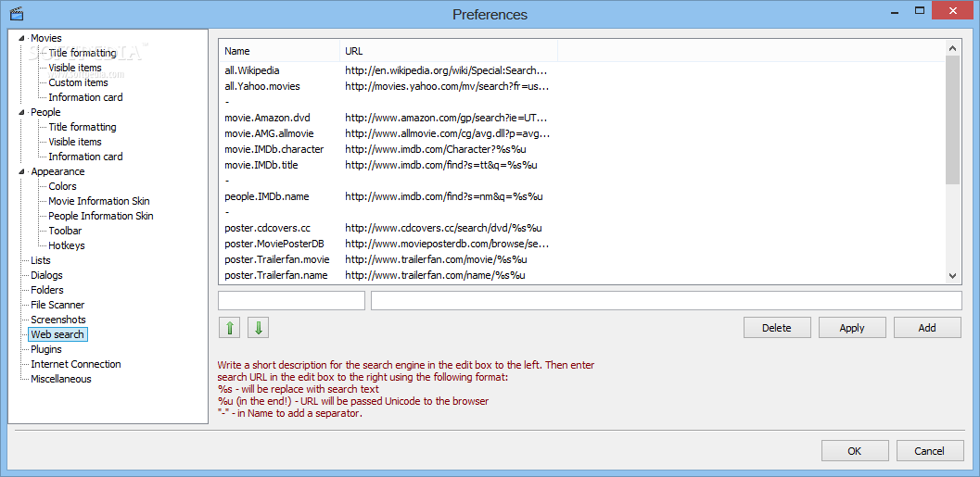Open Title formatting under Movies
Viewport: 980px width, 477px height.
(x=83, y=53)
